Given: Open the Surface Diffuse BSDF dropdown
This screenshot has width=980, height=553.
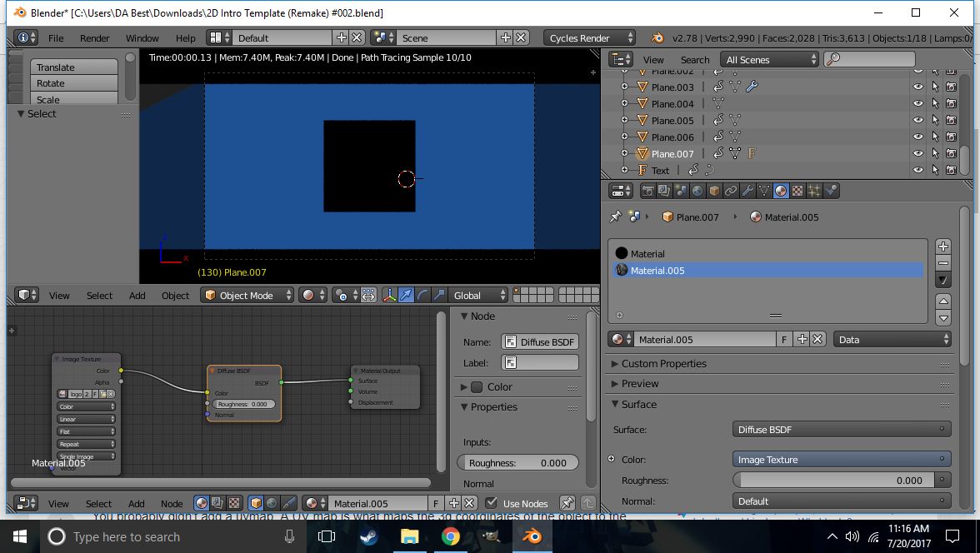Looking at the screenshot, I should [x=842, y=429].
